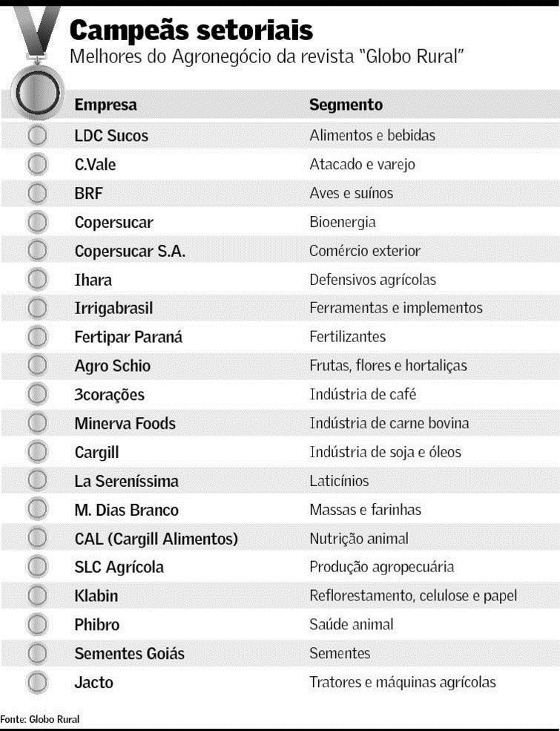
Task: Click the circle bullet next to Klabin
Action: (37, 596)
